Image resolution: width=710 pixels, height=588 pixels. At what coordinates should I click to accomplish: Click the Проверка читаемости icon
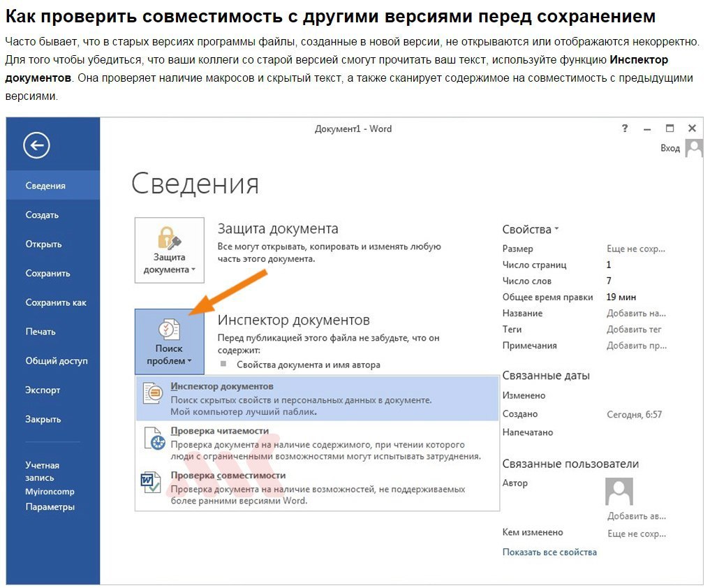154,438
